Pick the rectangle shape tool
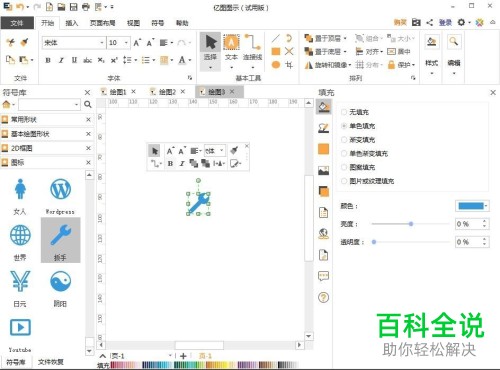The width and height of the screenshot is (500, 370). 276,51
